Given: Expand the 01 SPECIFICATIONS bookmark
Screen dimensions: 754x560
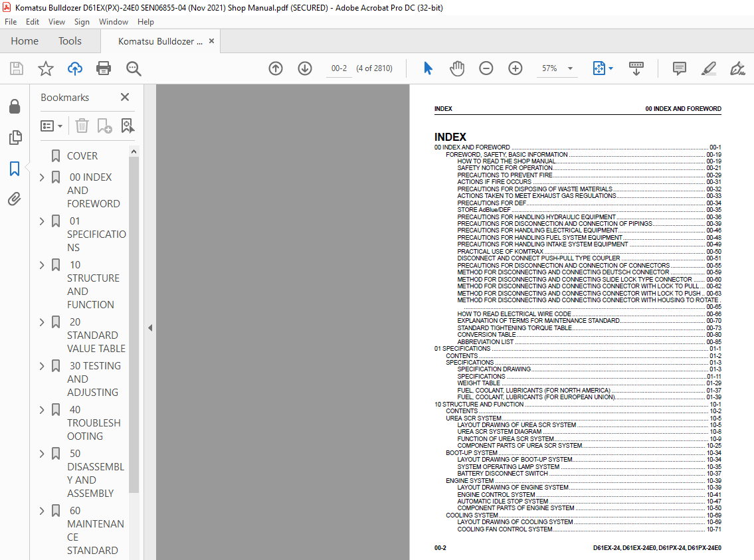Looking at the screenshot, I should (42, 221).
